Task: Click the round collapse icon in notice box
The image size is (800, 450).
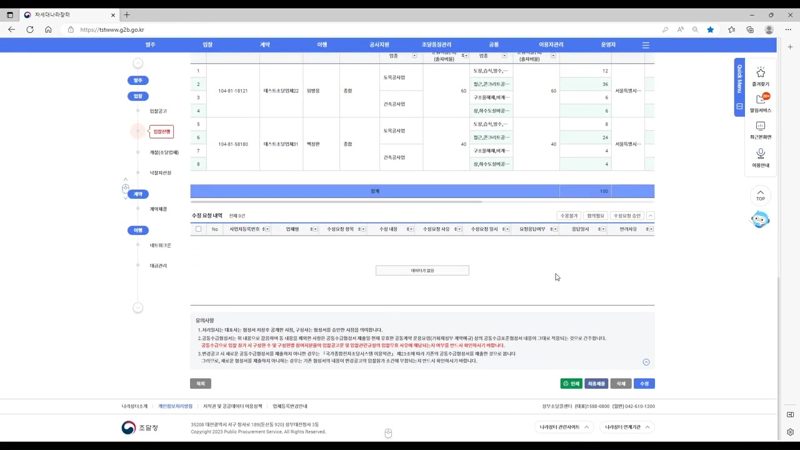Action: pos(646,362)
